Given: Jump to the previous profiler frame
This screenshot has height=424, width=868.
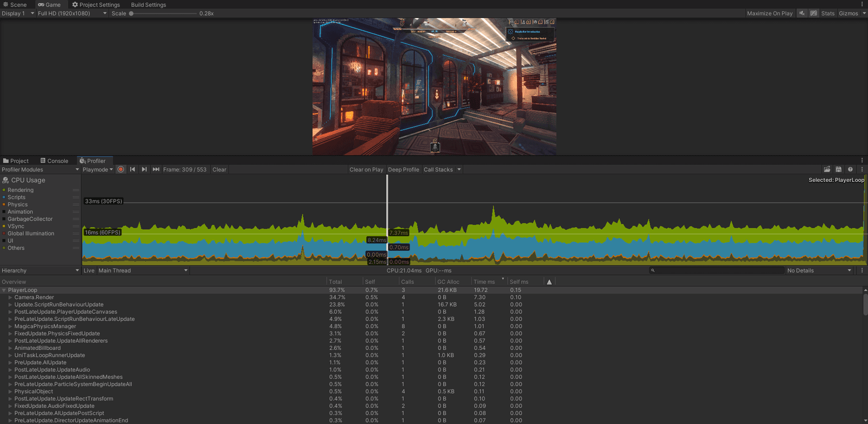Looking at the screenshot, I should (x=132, y=169).
